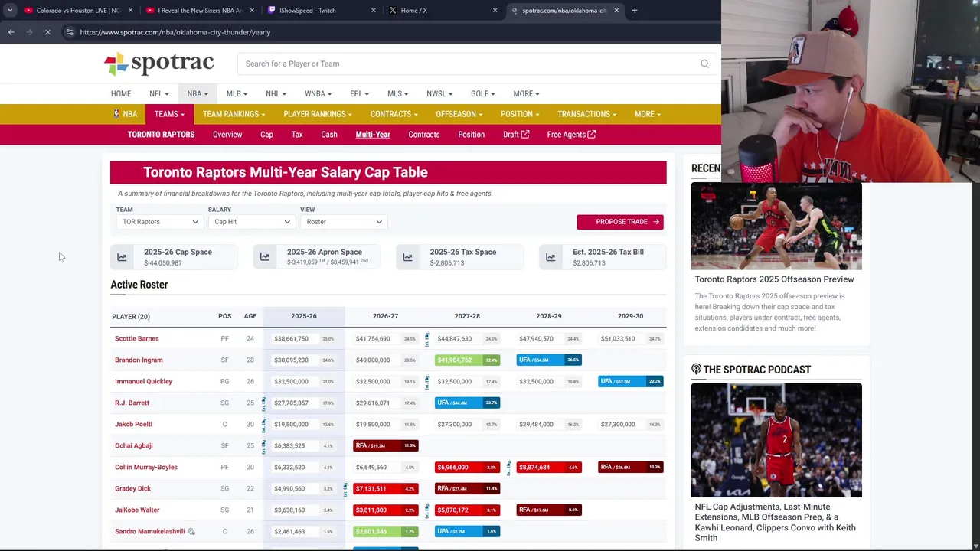Close the ISowSpeed Twitch tab
Screen dimensions: 980x551
click(374, 11)
